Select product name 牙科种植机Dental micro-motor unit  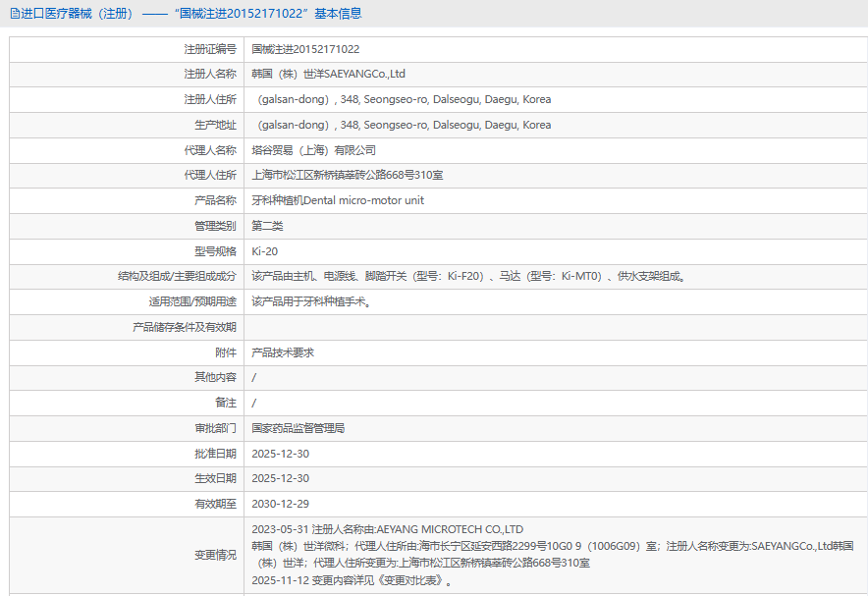pyautogui.click(x=338, y=200)
